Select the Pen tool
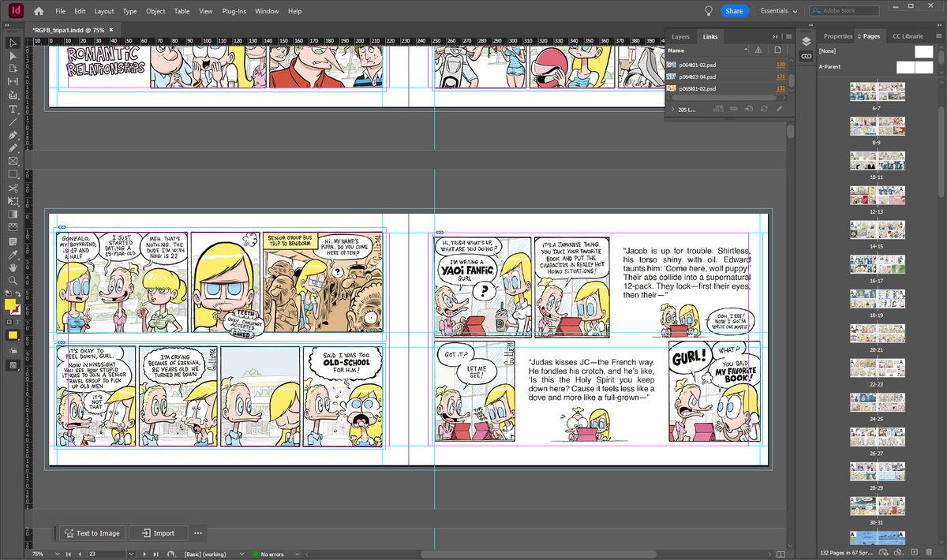Viewport: 947px width, 560px height. [x=13, y=135]
